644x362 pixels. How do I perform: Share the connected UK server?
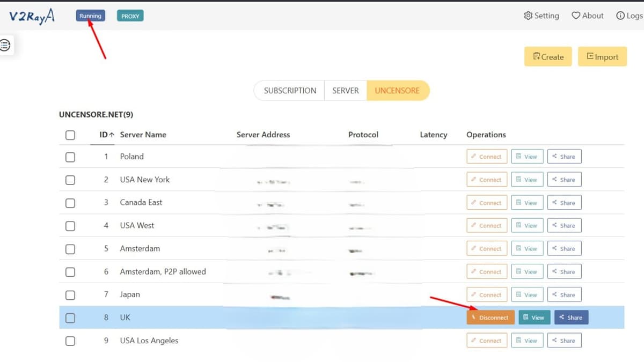point(571,317)
